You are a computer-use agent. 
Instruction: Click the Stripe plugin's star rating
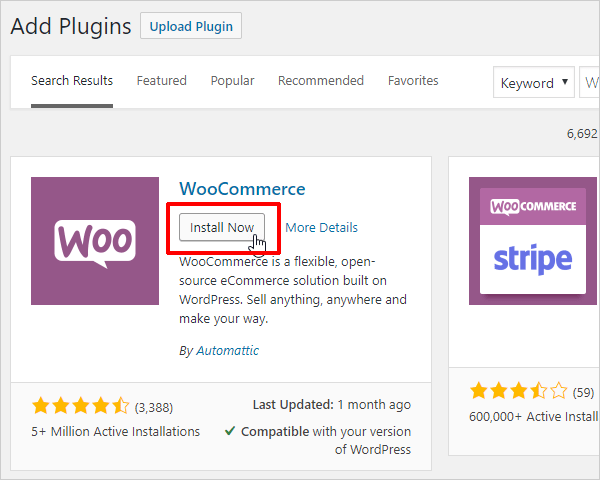(x=518, y=391)
